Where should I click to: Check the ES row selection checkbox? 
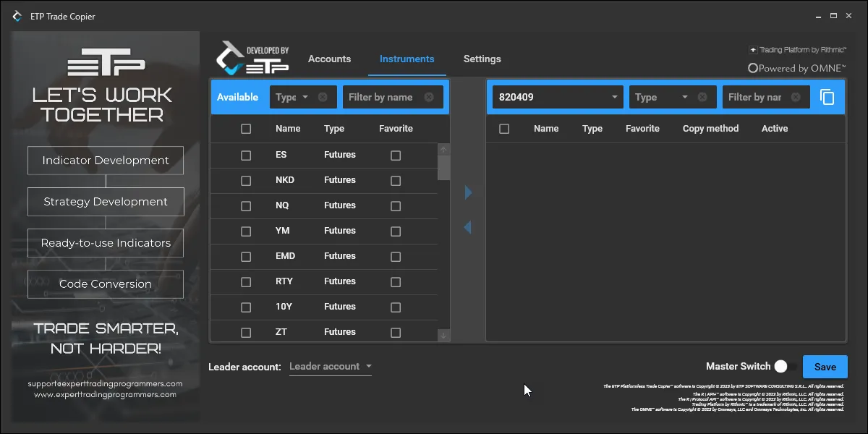click(x=246, y=155)
